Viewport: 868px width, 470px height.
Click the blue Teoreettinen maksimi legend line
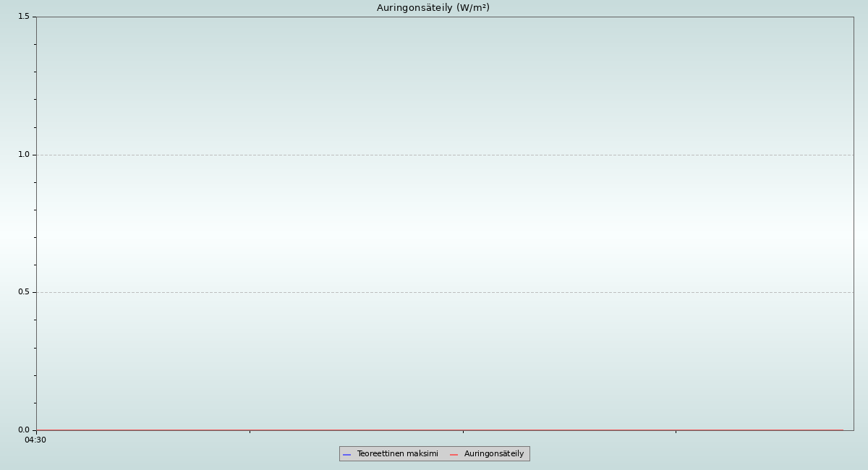pos(346,454)
